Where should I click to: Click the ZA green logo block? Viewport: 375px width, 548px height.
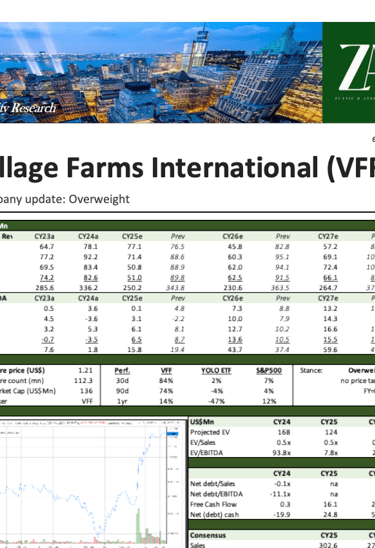pos(349,72)
